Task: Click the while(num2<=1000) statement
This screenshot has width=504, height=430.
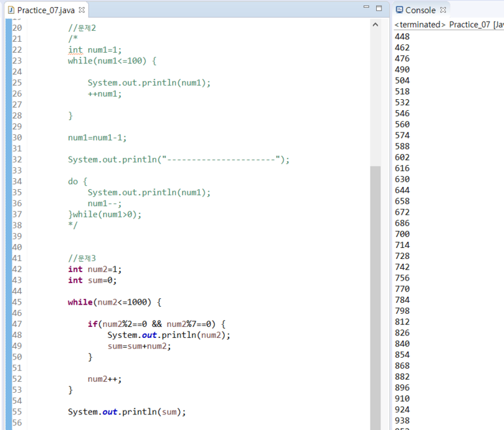Action: click(x=115, y=302)
